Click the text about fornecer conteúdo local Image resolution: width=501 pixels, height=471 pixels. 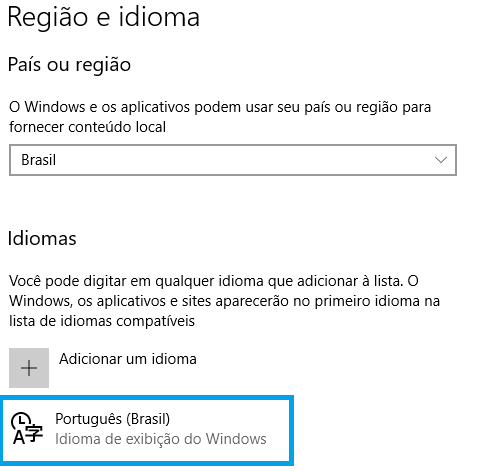(x=87, y=127)
